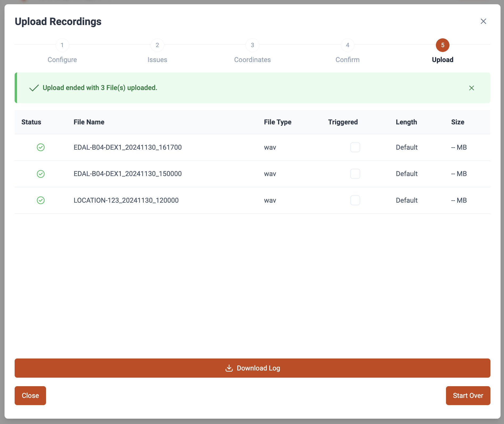Go to step 1 Configure
Screen dimensions: 504x424
pos(62,45)
